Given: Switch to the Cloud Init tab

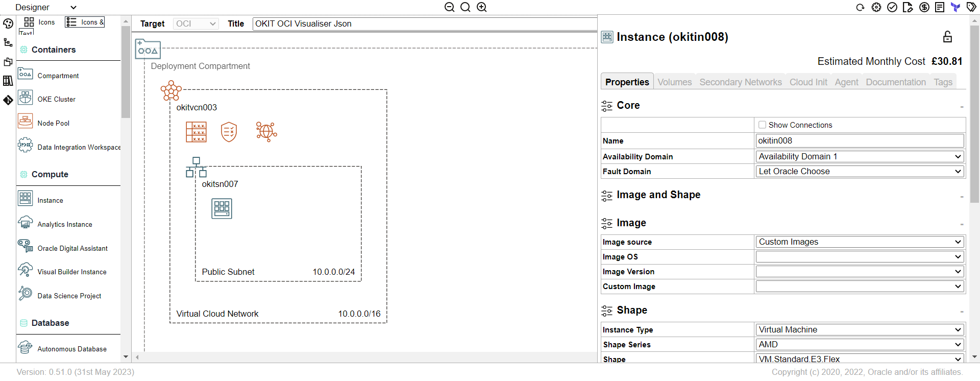Looking at the screenshot, I should [808, 82].
